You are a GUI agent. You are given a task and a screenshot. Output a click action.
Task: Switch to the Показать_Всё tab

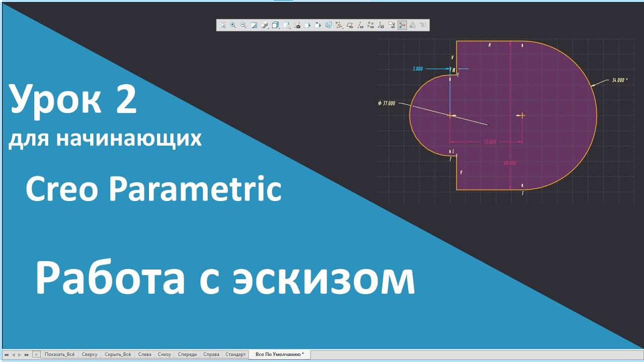pos(59,354)
